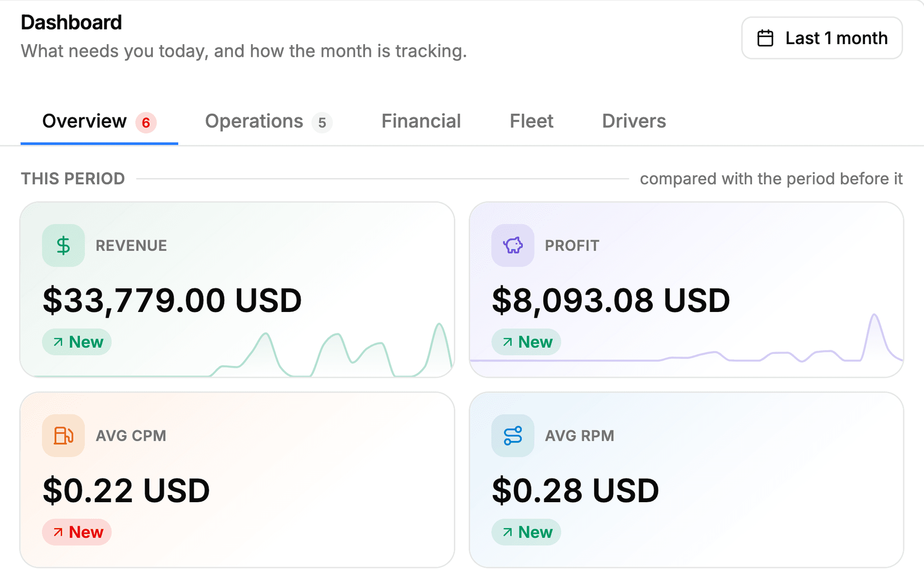Image resolution: width=924 pixels, height=582 pixels.
Task: Click the red arrow in Avg CPM badge
Action: [58, 532]
